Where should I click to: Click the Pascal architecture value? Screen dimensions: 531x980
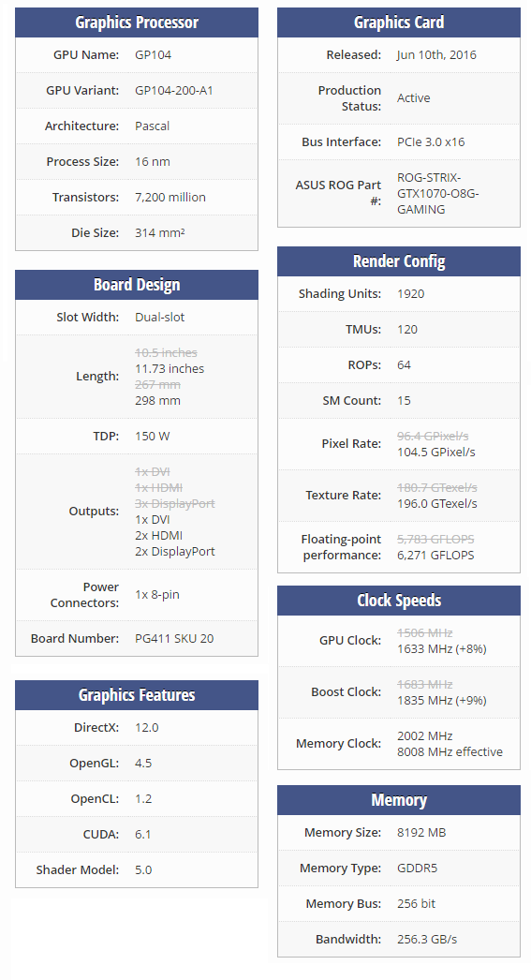pyautogui.click(x=152, y=126)
